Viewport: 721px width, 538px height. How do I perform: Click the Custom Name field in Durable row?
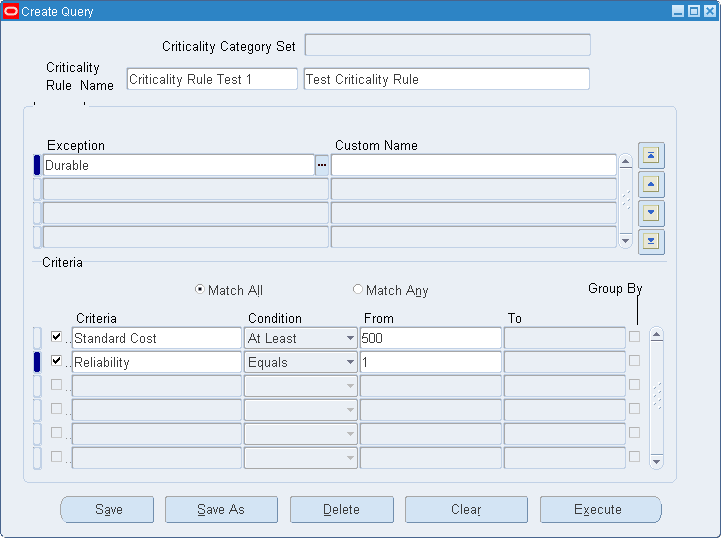coord(474,165)
